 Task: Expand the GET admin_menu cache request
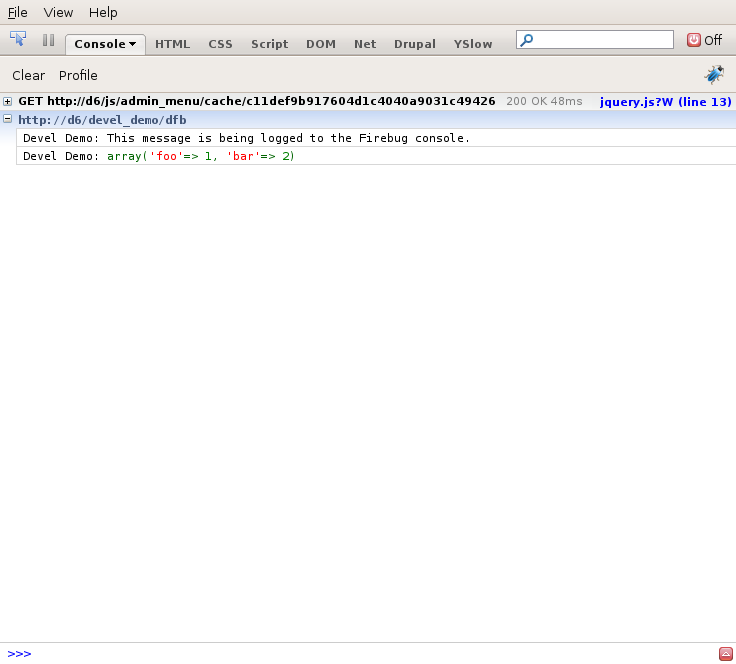click(x=8, y=102)
